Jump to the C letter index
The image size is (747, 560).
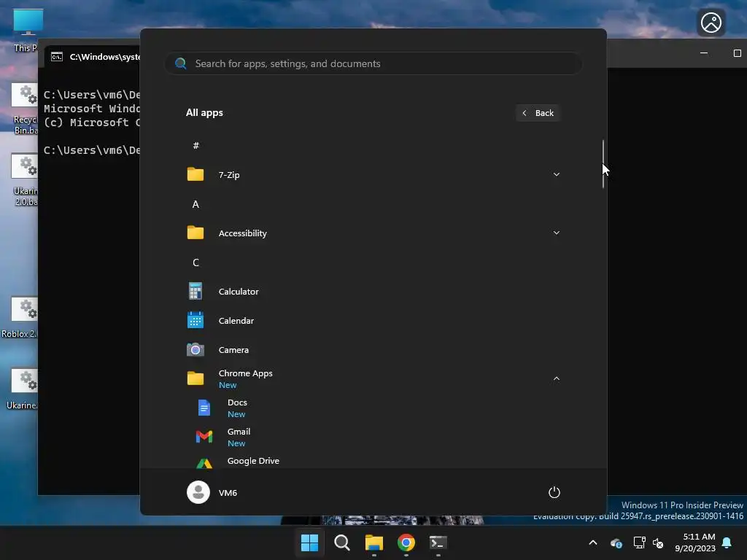point(196,262)
